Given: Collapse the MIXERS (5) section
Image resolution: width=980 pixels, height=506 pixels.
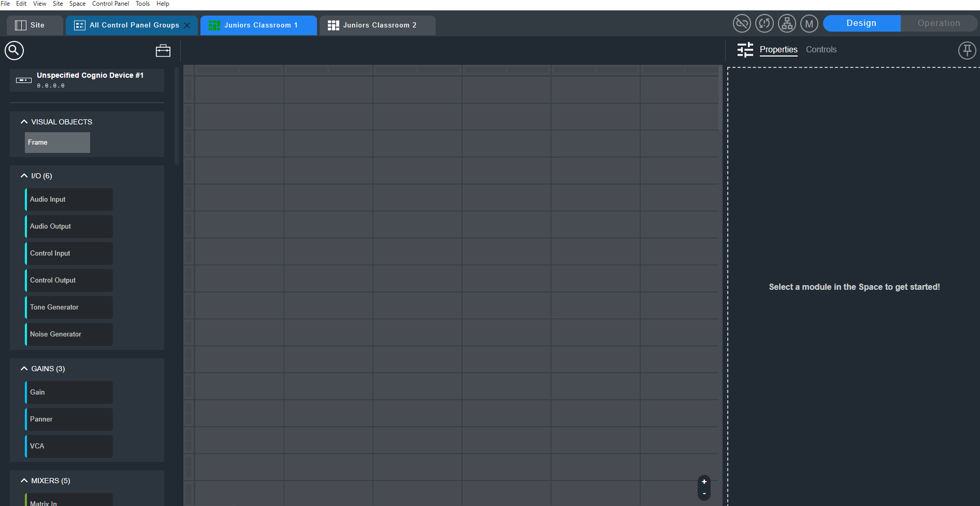Looking at the screenshot, I should [x=24, y=481].
